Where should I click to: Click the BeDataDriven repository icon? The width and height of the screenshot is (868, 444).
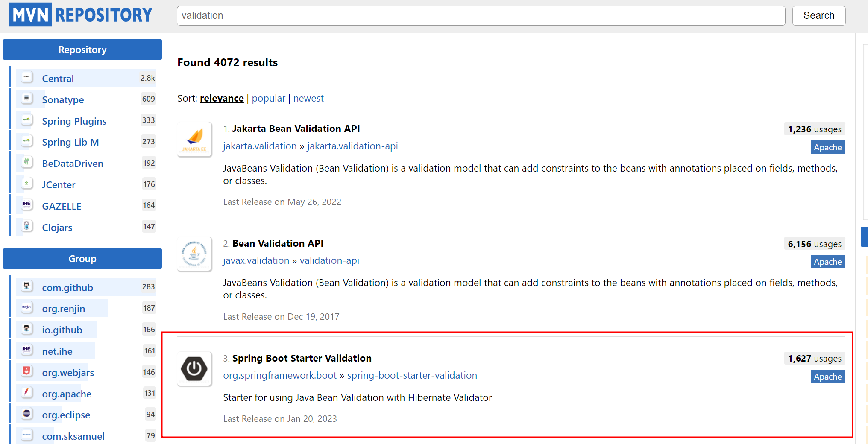click(27, 162)
